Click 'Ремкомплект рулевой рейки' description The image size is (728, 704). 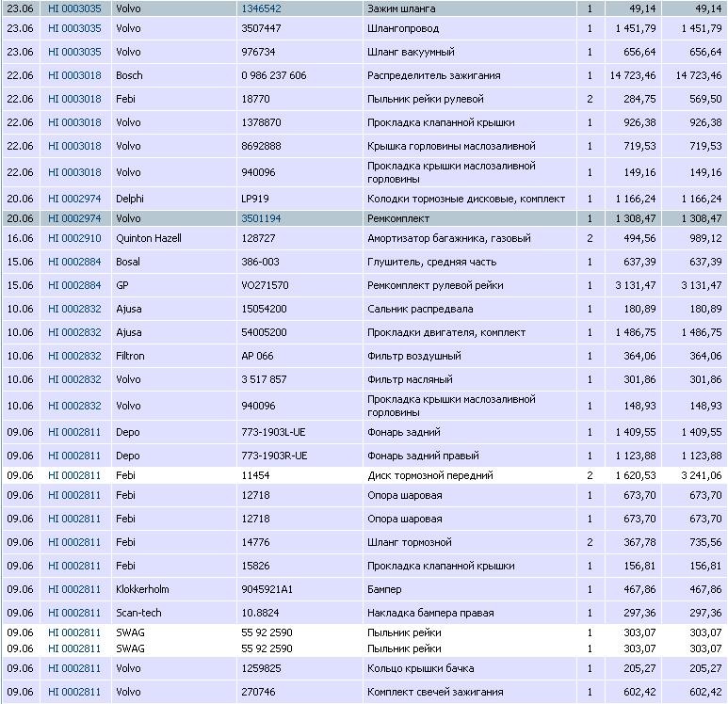click(435, 285)
